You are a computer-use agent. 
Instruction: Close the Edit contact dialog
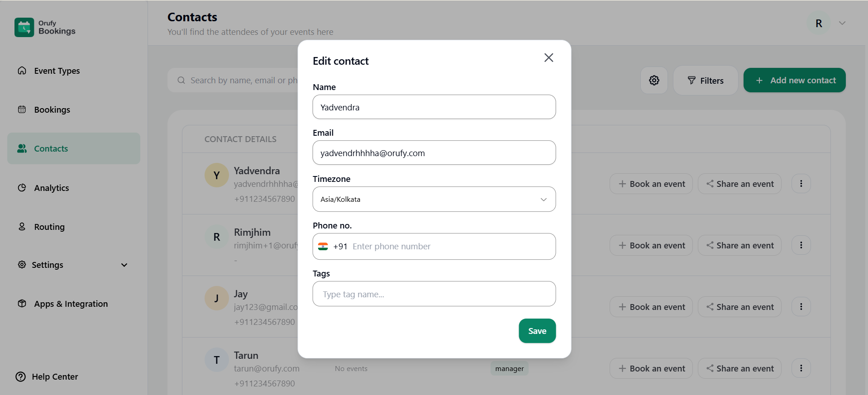click(548, 58)
